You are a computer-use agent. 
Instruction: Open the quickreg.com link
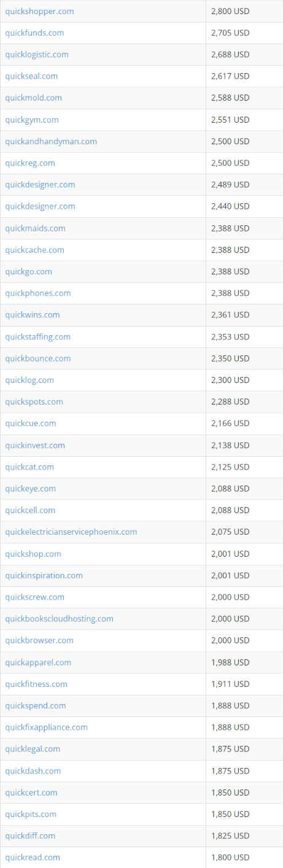point(30,163)
